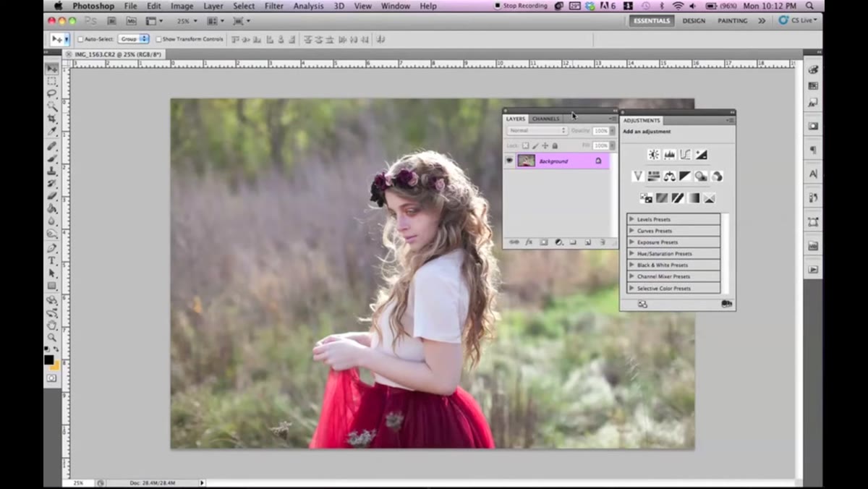Create a new adjustment layer from Layers panel
This screenshot has height=489, width=868.
(558, 242)
